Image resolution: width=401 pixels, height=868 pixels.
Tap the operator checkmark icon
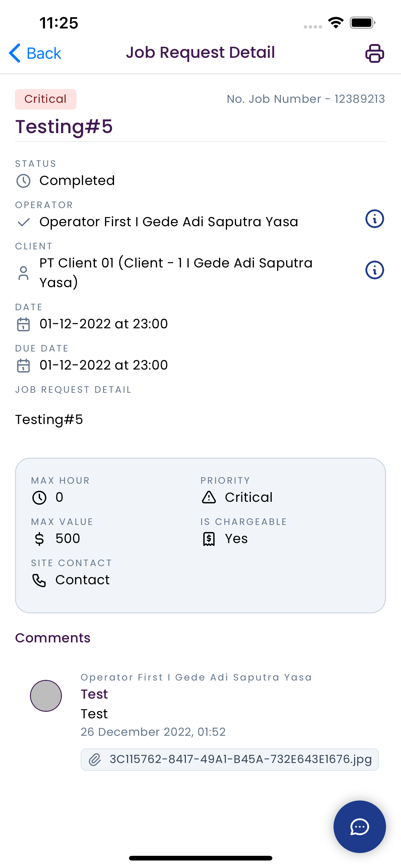(x=23, y=222)
